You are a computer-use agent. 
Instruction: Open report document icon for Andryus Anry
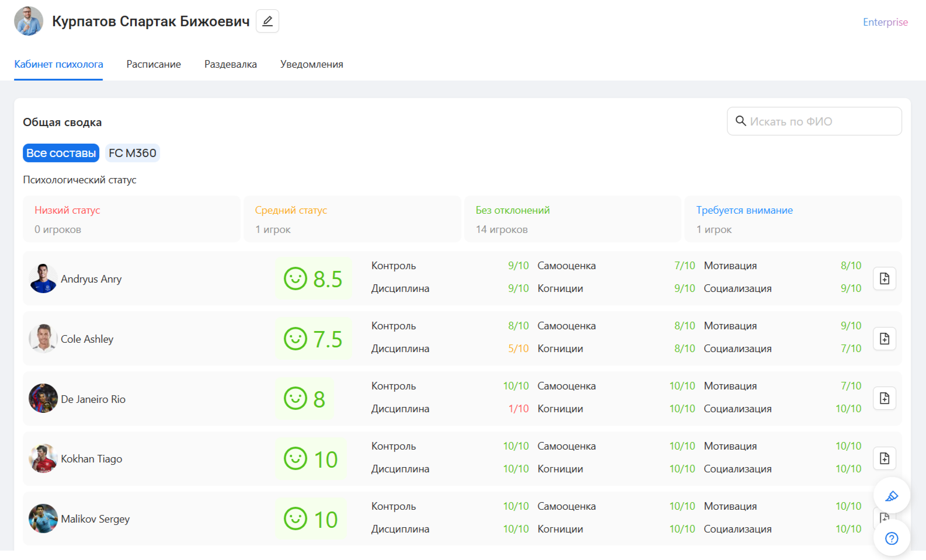point(884,279)
